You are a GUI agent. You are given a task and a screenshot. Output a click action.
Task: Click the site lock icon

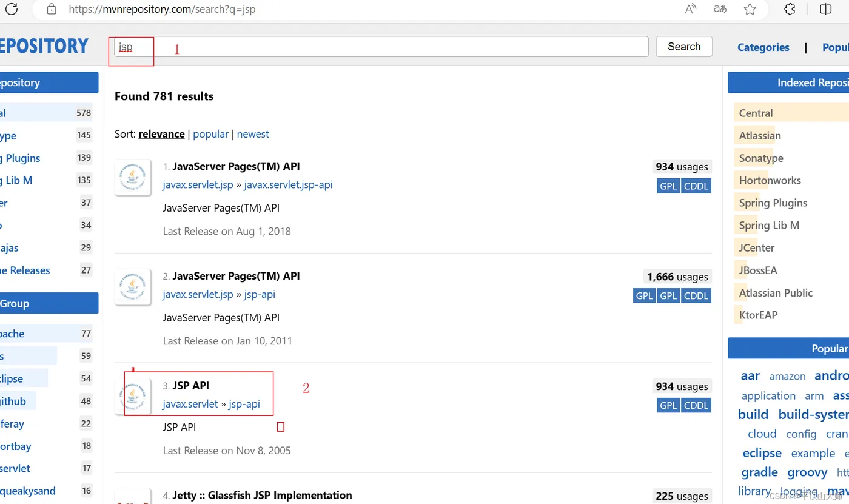click(x=52, y=9)
